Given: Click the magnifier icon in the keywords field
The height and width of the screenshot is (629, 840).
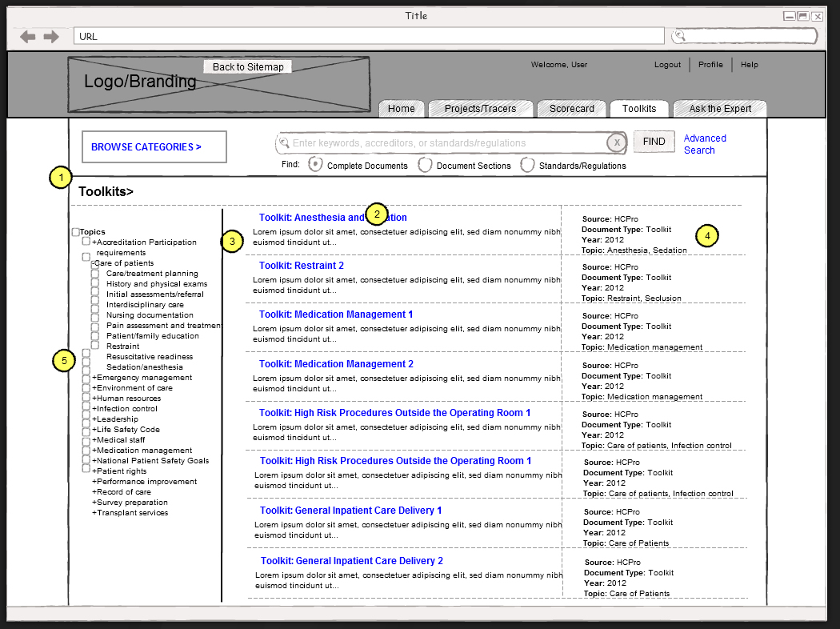Looking at the screenshot, I should [284, 142].
